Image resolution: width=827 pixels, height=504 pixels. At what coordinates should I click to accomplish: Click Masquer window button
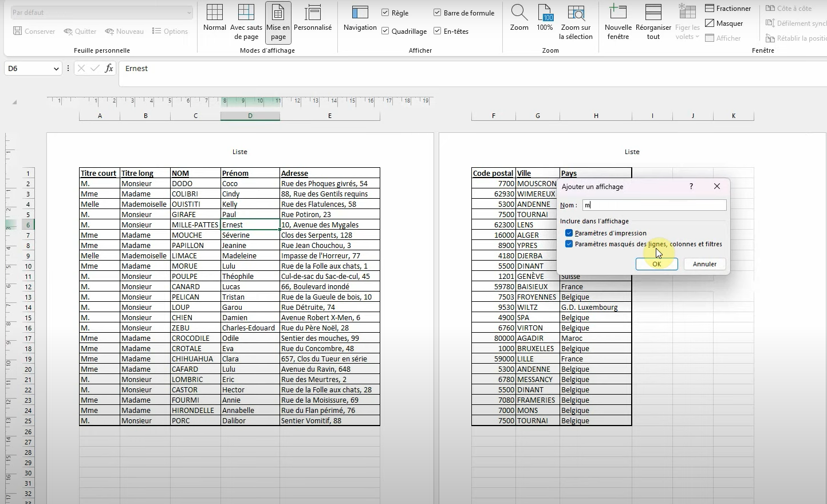click(x=724, y=23)
